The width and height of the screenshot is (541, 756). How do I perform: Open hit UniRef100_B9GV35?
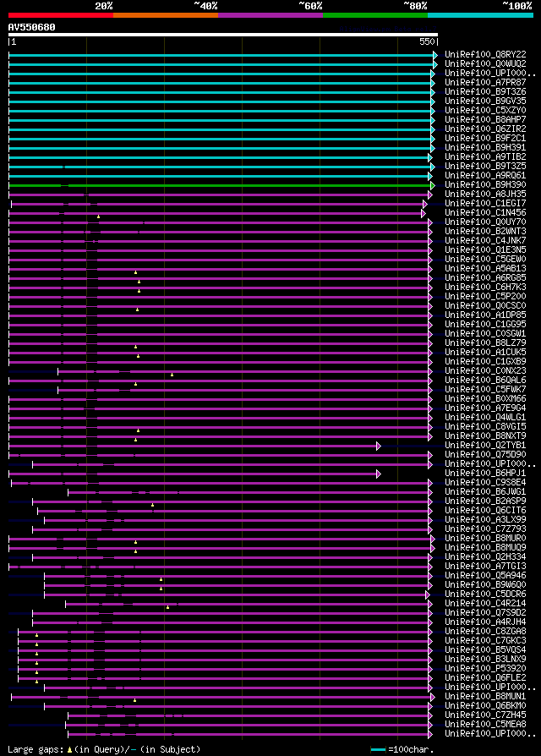(x=485, y=101)
